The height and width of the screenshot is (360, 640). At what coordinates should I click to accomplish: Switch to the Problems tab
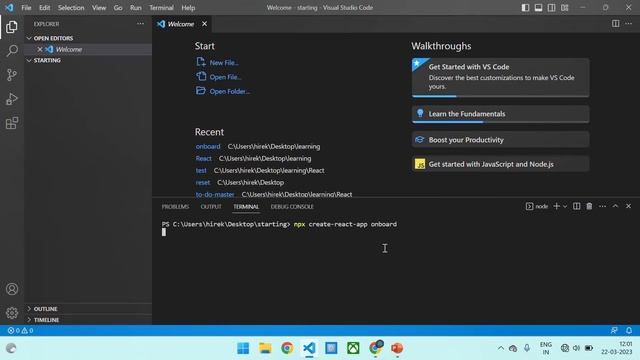pos(175,207)
